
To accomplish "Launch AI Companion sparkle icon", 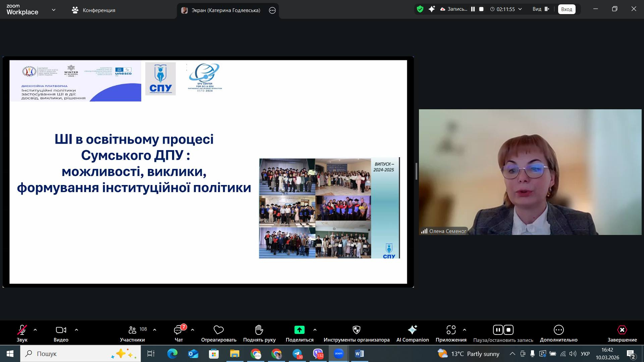I will 412,330.
